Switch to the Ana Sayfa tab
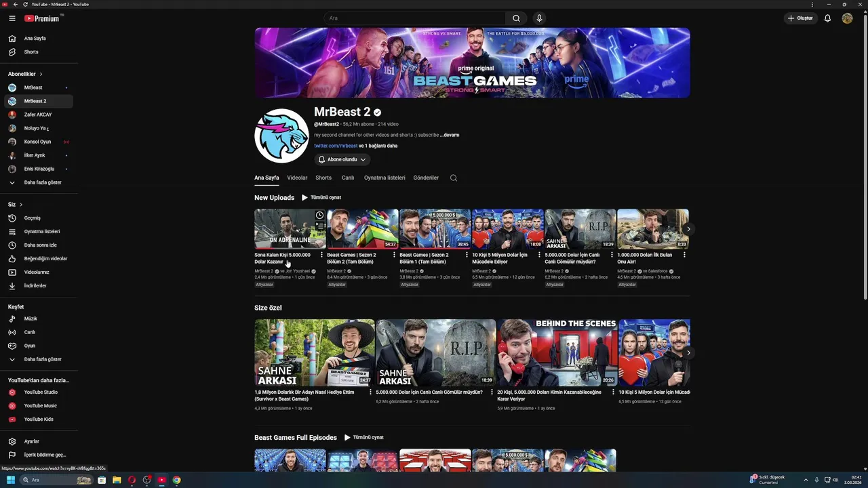The width and height of the screenshot is (868, 488). 267,178
